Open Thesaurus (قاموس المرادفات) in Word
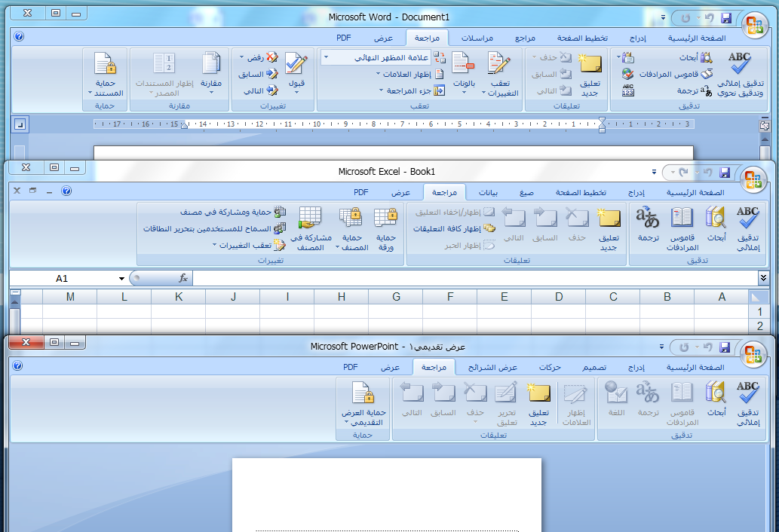 point(676,74)
